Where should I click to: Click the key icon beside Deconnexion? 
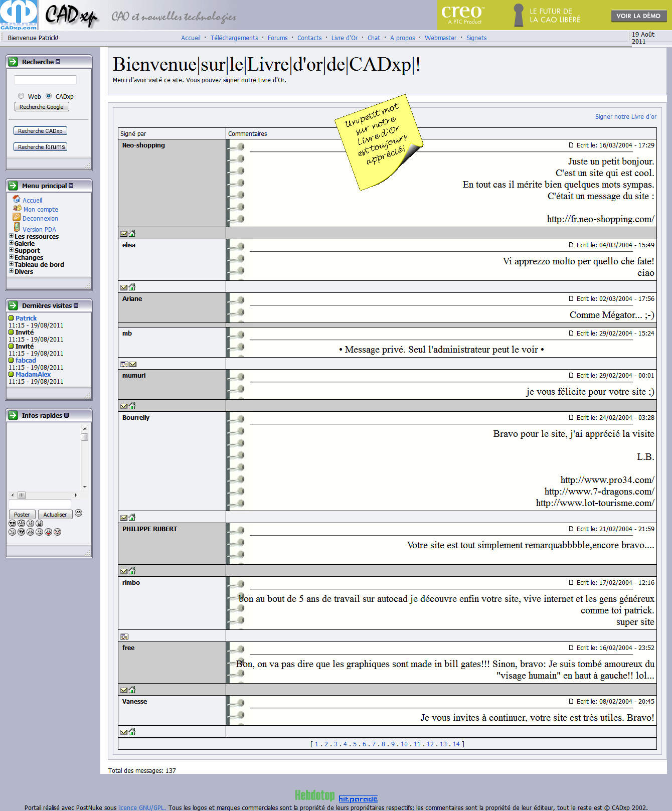coord(17,217)
